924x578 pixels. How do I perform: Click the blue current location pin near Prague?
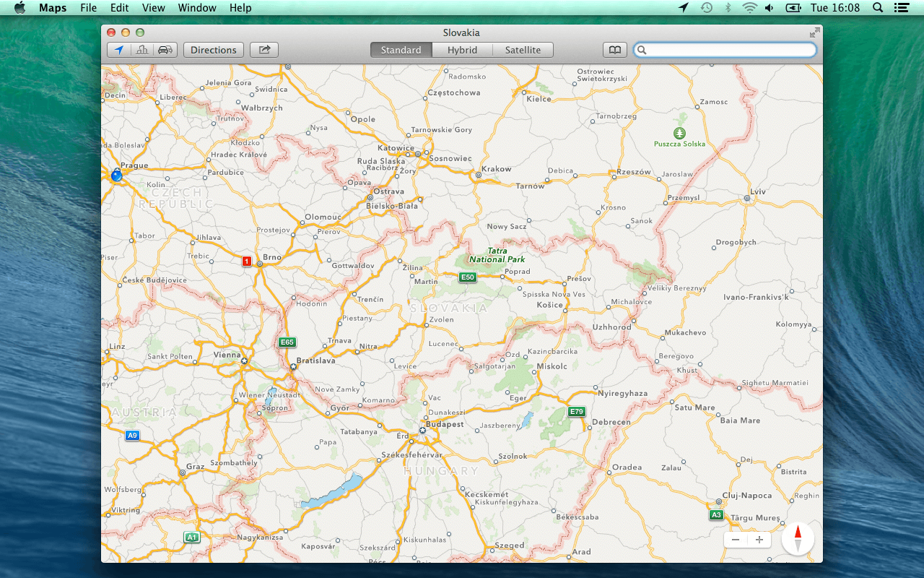(117, 174)
